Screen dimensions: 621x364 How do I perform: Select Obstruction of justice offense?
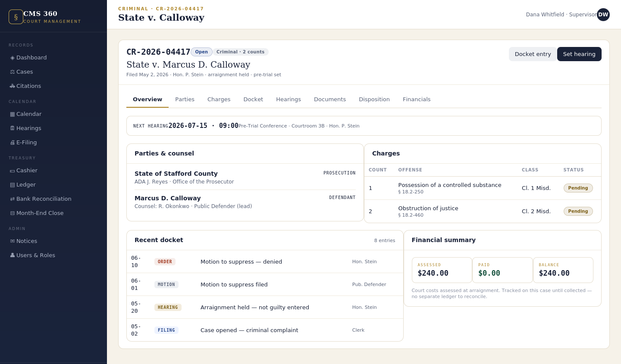(x=428, y=208)
